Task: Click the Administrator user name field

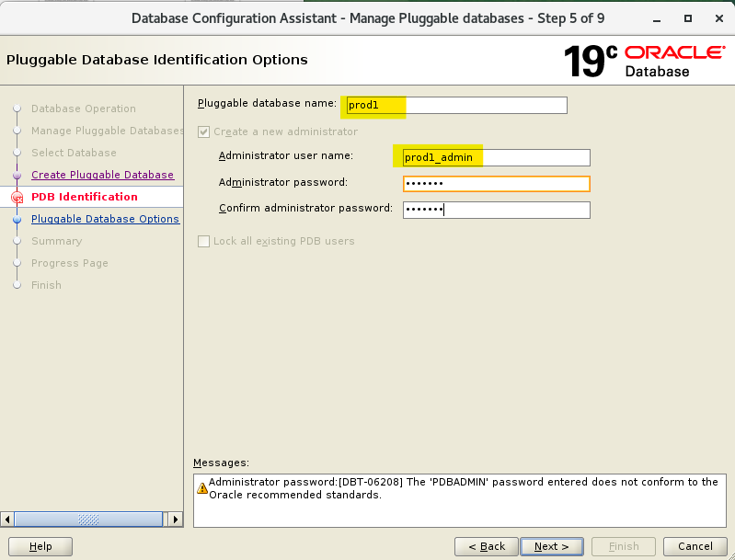Action: coord(497,157)
